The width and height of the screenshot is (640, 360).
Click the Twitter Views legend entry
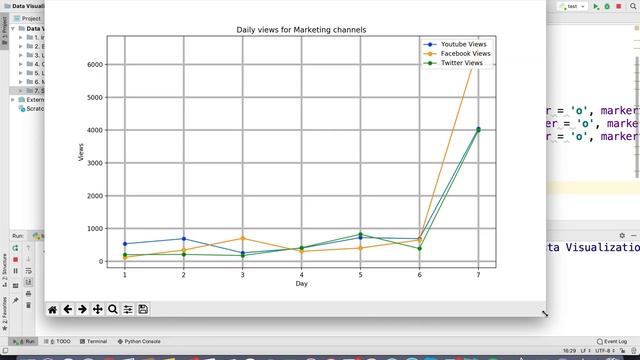click(453, 63)
